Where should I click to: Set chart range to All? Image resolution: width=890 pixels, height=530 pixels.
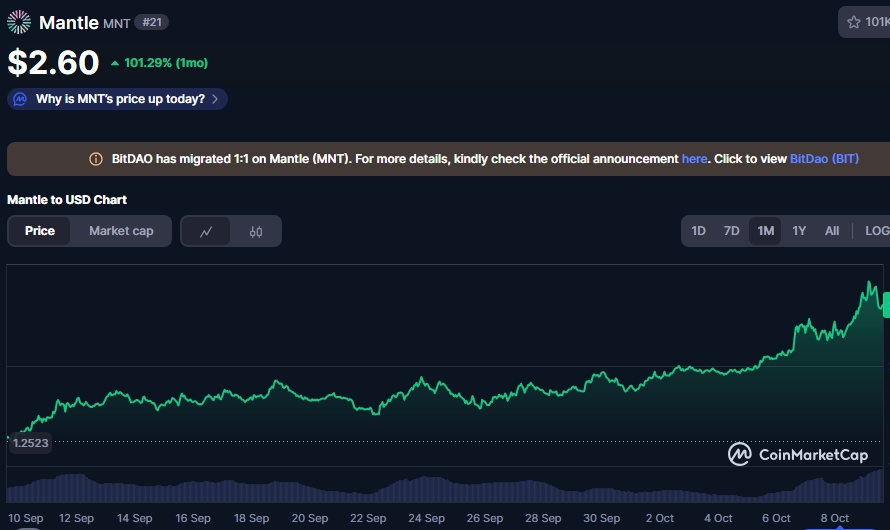832,231
